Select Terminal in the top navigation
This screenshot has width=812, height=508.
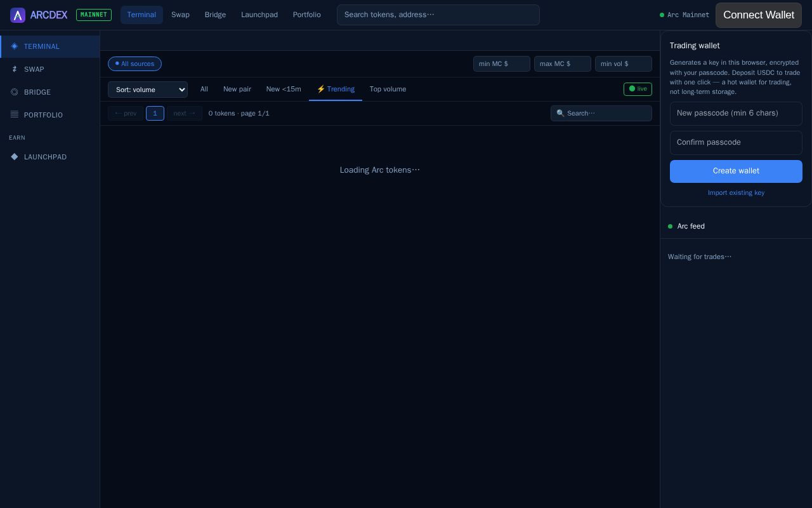141,15
